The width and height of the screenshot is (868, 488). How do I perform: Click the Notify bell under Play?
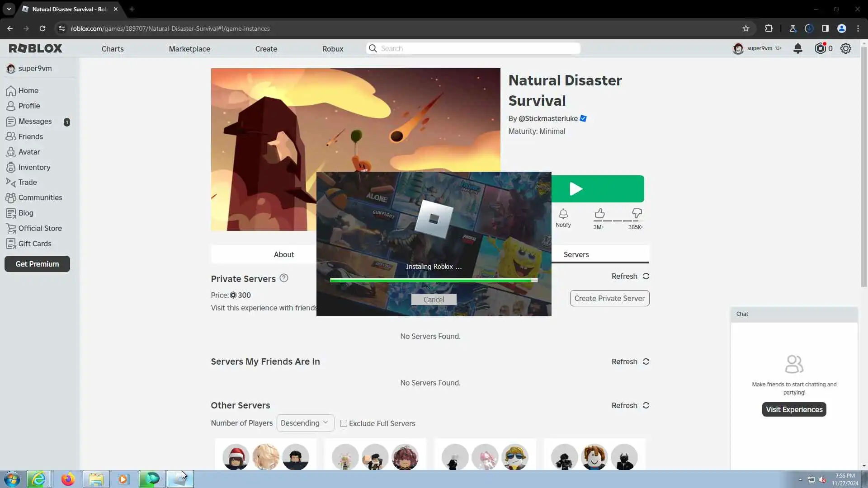tap(563, 214)
